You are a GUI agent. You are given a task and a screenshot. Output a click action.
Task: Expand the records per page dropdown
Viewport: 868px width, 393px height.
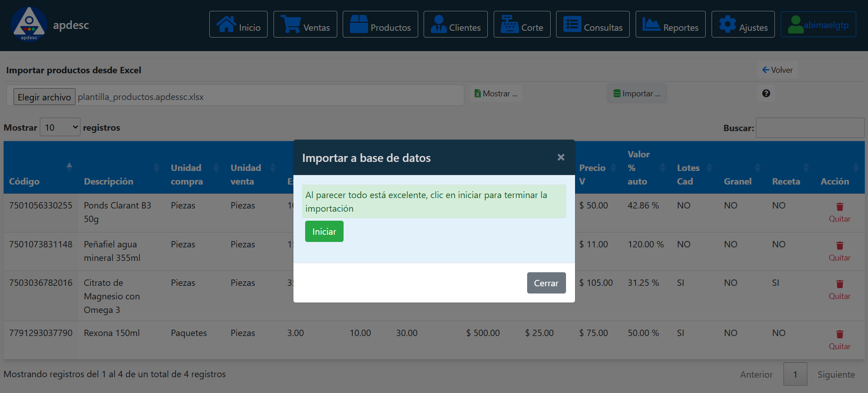click(60, 128)
